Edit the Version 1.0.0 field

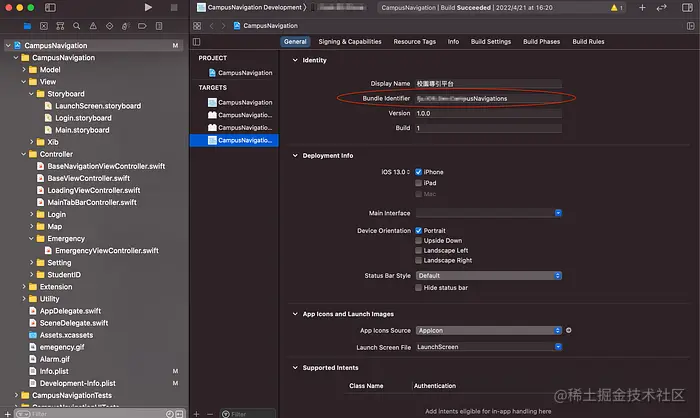(x=488, y=113)
